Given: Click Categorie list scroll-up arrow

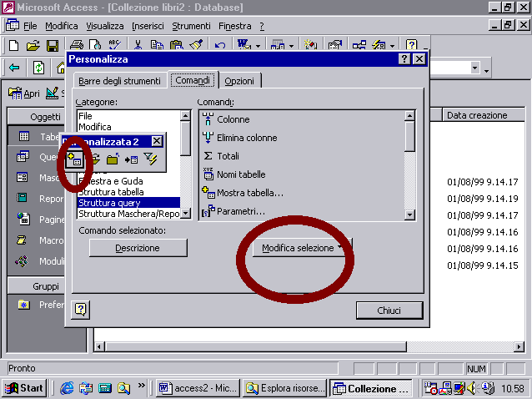Looking at the screenshot, I should 186,116.
